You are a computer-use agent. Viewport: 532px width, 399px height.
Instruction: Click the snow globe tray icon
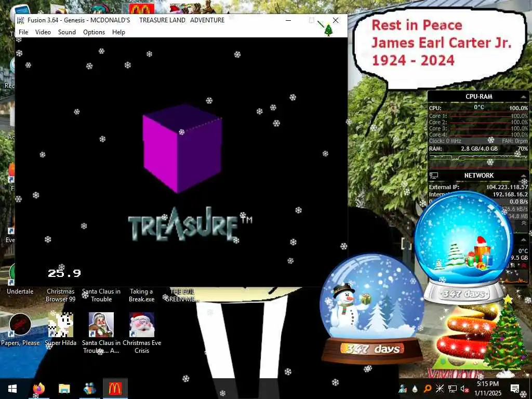[403, 389]
